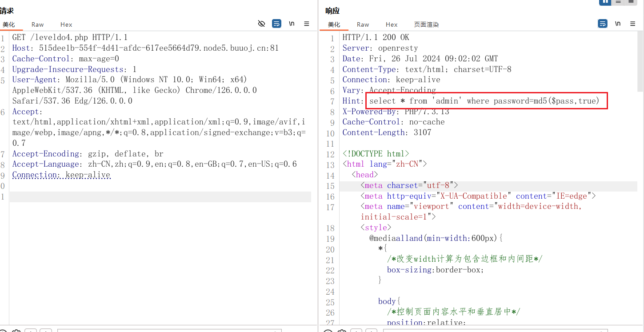The image size is (644, 332).
Task: Click the viewport meta tag line
Action: (x=471, y=212)
